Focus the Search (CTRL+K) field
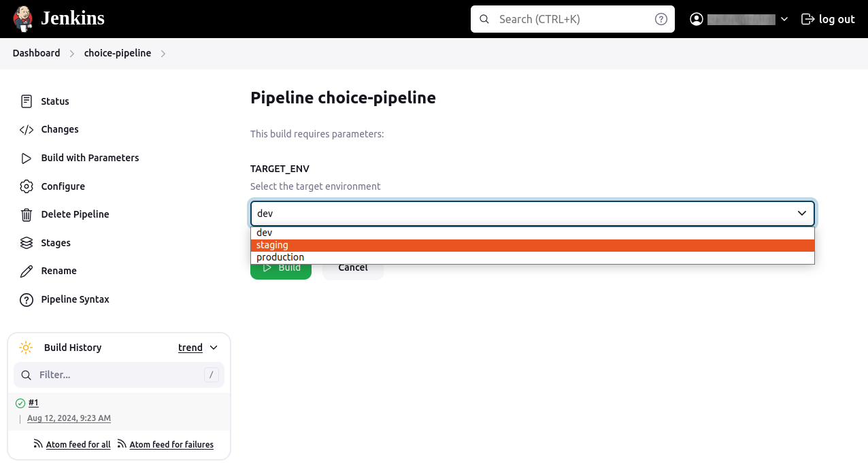Screen dimensions: 868x468 pos(573,19)
